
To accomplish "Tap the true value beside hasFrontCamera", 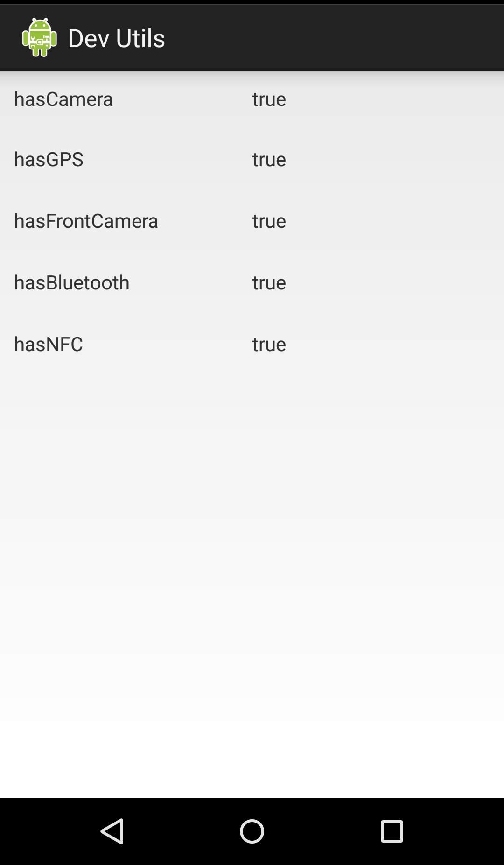I will pos(269,221).
